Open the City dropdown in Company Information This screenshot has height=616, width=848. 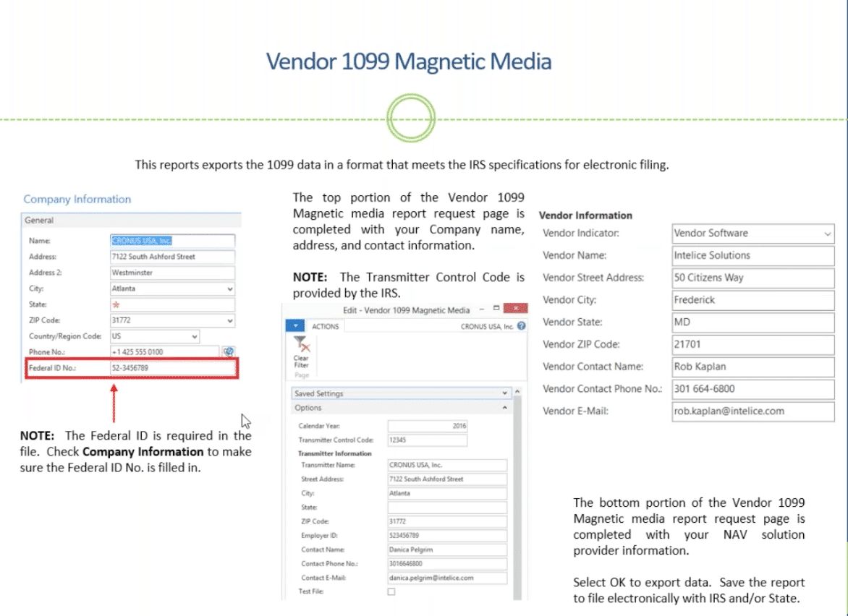230,288
